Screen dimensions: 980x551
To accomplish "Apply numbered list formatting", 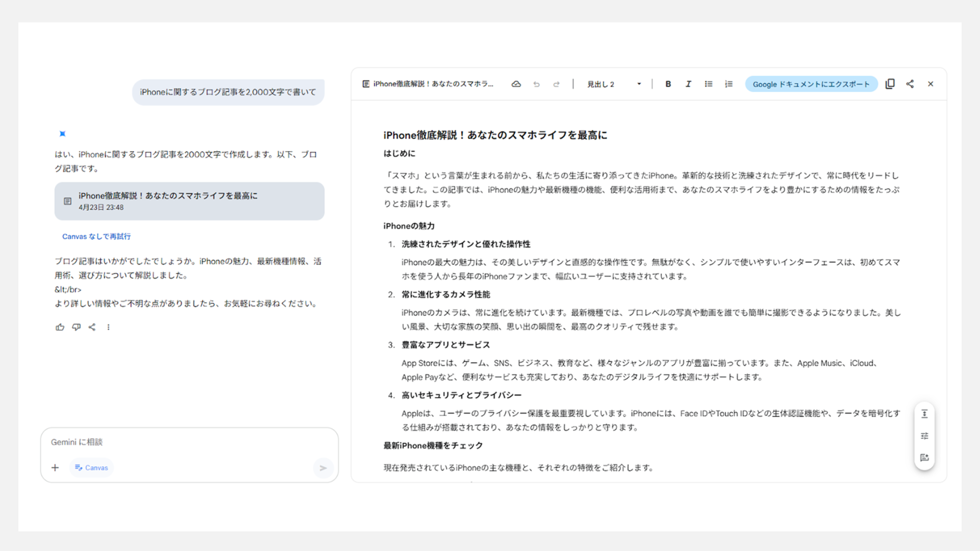I will point(728,84).
